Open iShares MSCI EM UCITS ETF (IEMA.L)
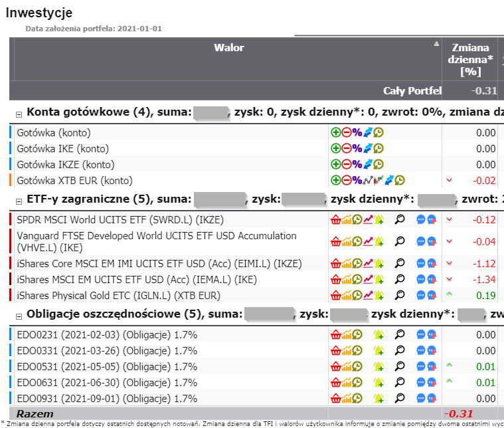Viewport: 504px width, 428px height. click(x=137, y=280)
